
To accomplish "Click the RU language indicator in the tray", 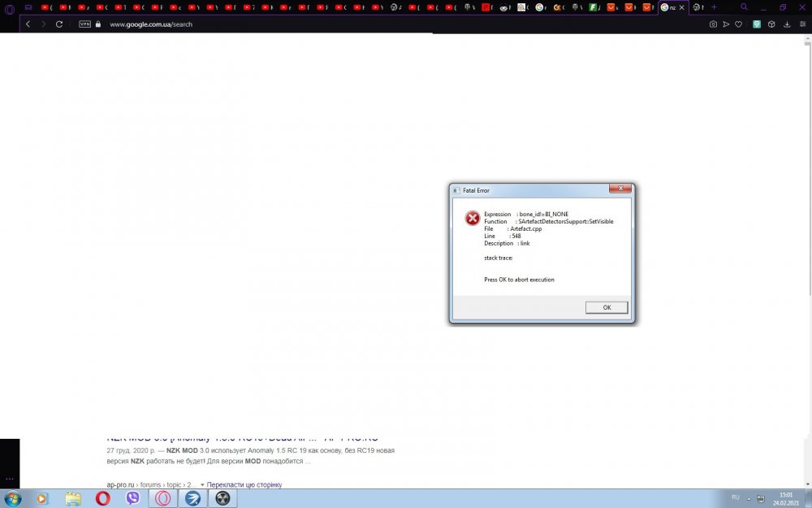I will coord(736,497).
